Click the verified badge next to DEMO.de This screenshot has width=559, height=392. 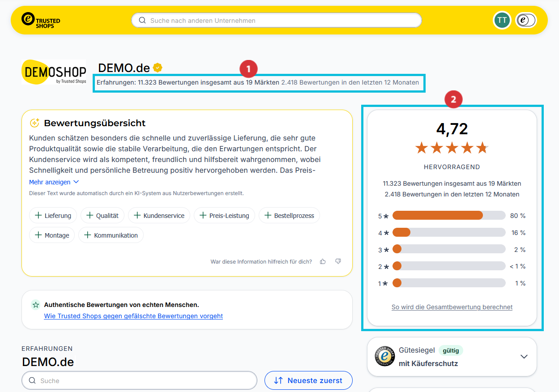coord(157,68)
